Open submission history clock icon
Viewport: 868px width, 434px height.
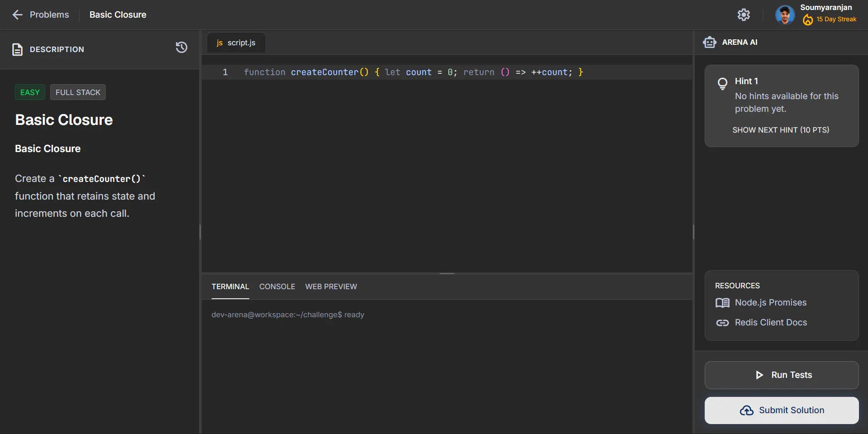pos(181,48)
